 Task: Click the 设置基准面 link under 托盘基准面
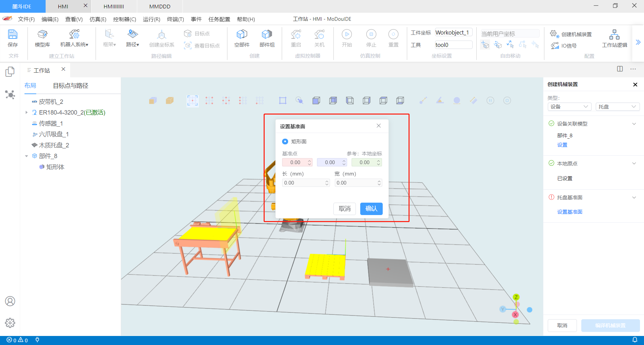[x=570, y=212]
